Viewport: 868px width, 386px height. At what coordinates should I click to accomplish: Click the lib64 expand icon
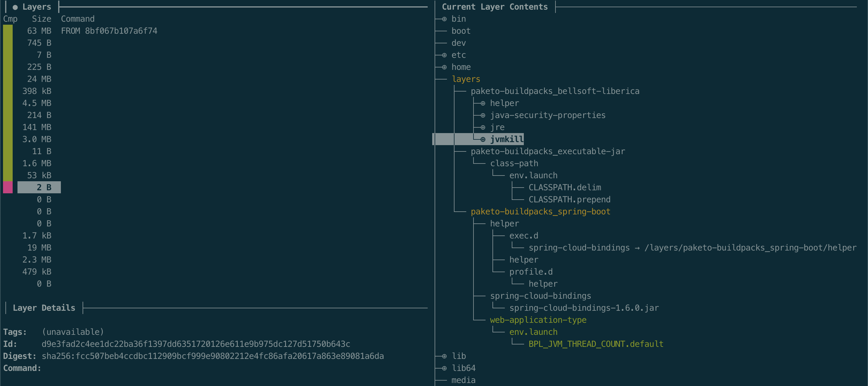pyautogui.click(x=445, y=368)
